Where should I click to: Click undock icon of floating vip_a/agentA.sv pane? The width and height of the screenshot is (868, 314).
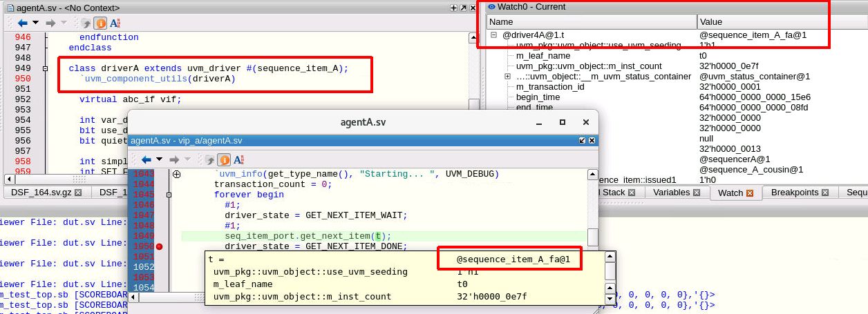(582, 140)
